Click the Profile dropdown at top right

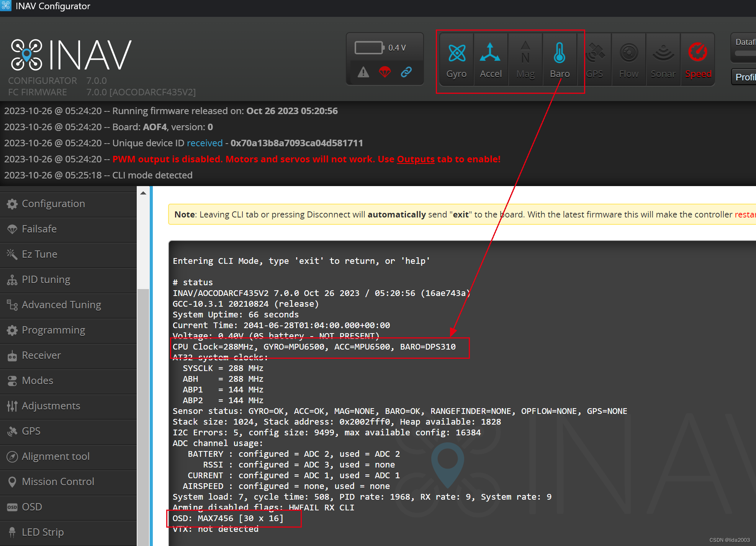[743, 77]
